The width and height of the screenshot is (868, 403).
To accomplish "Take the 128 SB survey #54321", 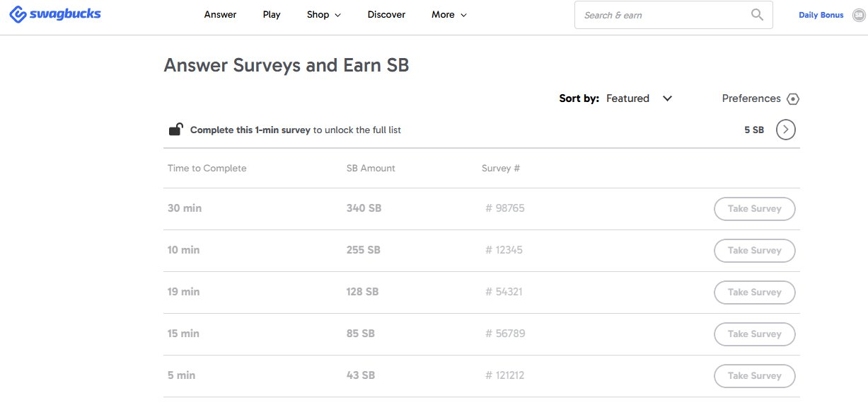I will tap(755, 293).
